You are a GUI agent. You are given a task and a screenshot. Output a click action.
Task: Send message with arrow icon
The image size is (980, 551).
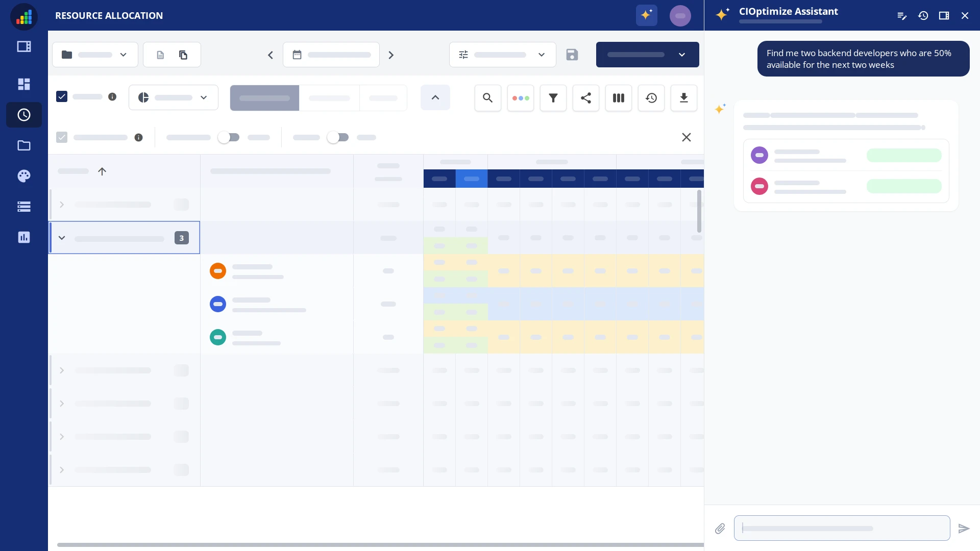click(x=964, y=529)
